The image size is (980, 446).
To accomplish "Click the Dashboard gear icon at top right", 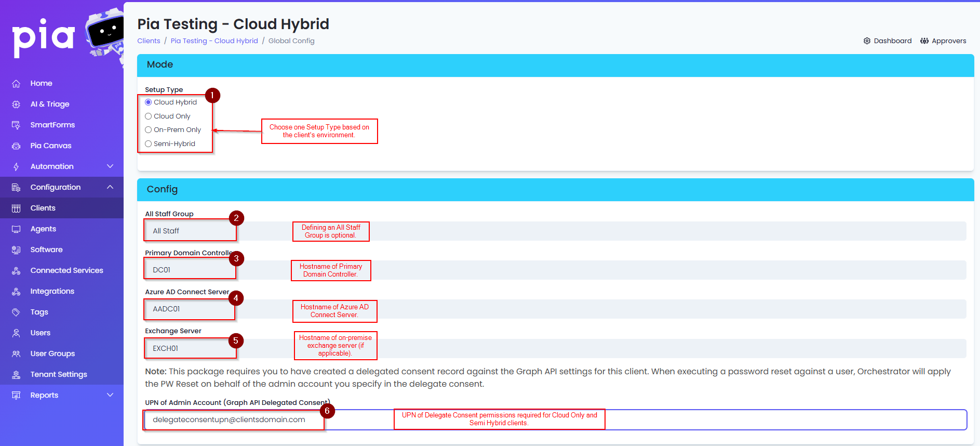I will pos(867,41).
